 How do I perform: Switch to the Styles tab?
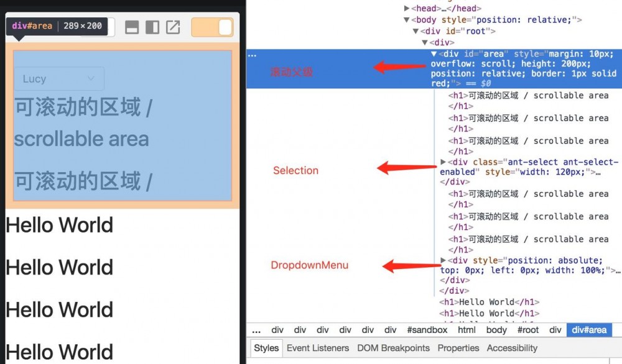coord(266,348)
